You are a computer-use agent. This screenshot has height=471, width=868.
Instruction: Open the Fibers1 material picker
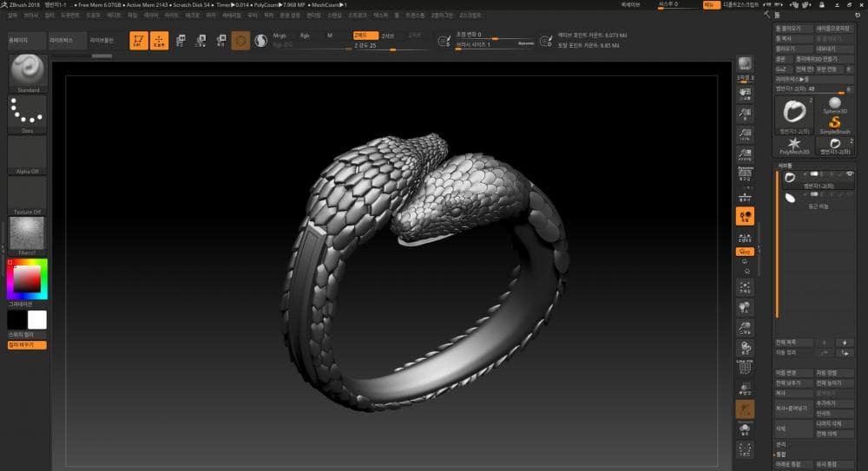[28, 236]
